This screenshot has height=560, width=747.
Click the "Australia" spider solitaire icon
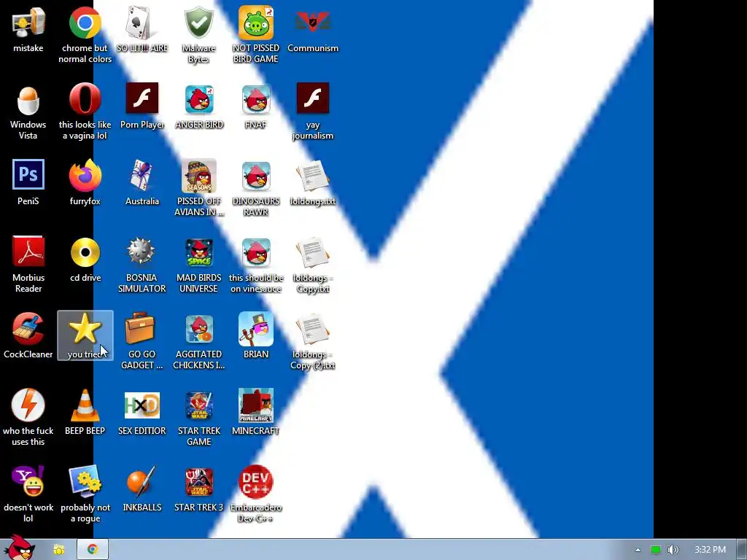coord(142,175)
